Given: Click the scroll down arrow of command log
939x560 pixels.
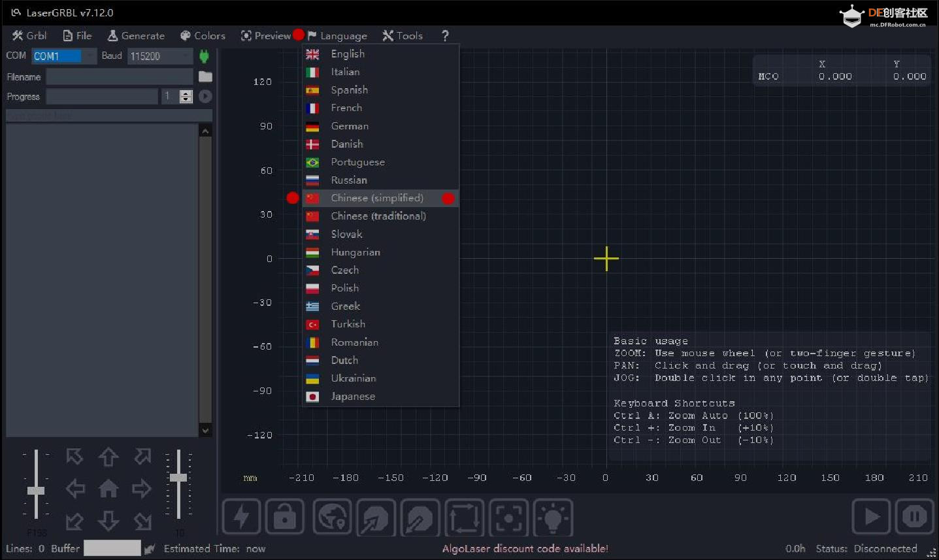Looking at the screenshot, I should pos(205,430).
